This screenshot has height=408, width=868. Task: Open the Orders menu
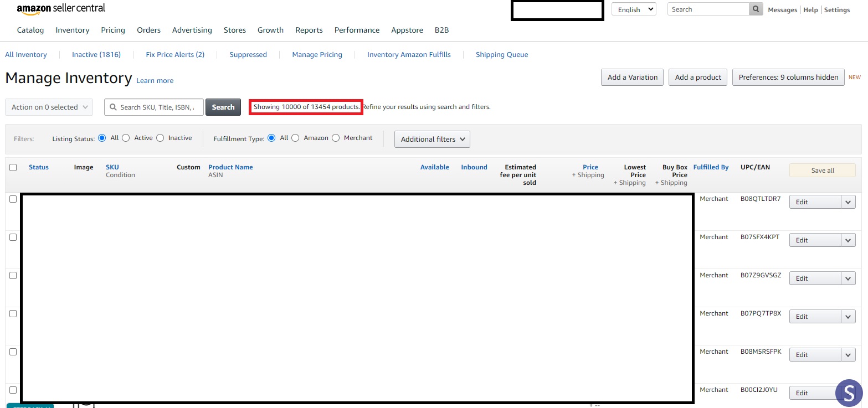click(149, 30)
